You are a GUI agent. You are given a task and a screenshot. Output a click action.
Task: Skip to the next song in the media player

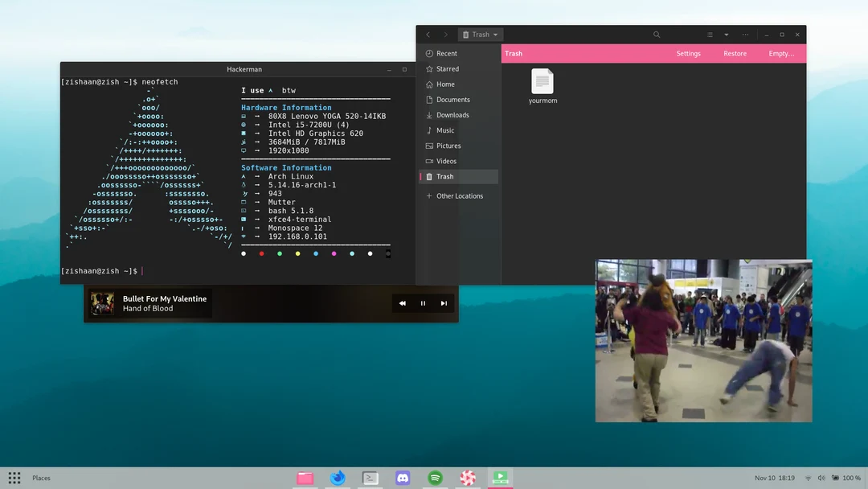444,303
